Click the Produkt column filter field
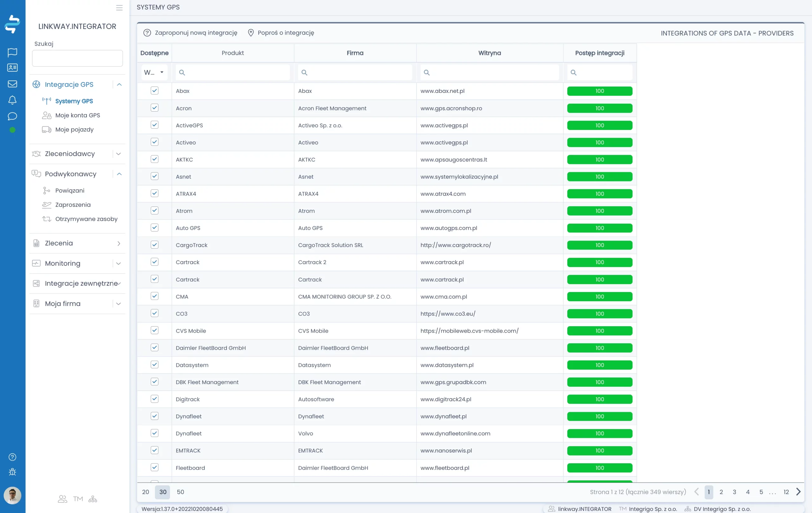This screenshot has width=812, height=513. pyautogui.click(x=233, y=73)
